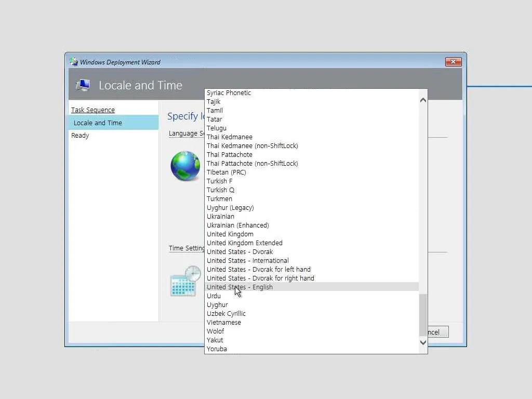
Task: Select Yakut keyboard layout
Action: coord(312,340)
